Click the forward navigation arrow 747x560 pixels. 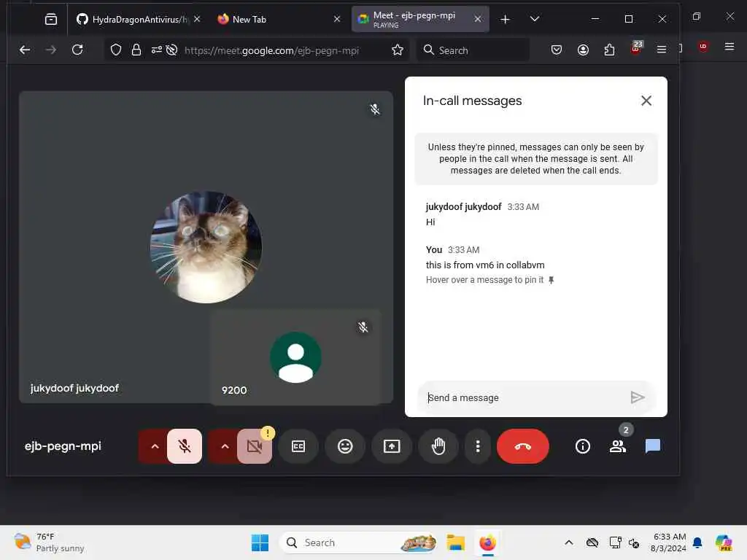coord(51,50)
